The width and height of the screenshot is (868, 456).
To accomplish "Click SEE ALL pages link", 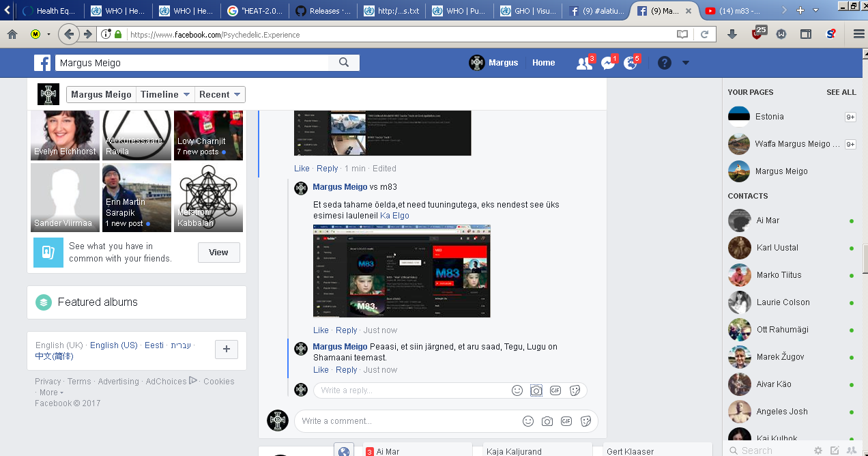I will 841,92.
